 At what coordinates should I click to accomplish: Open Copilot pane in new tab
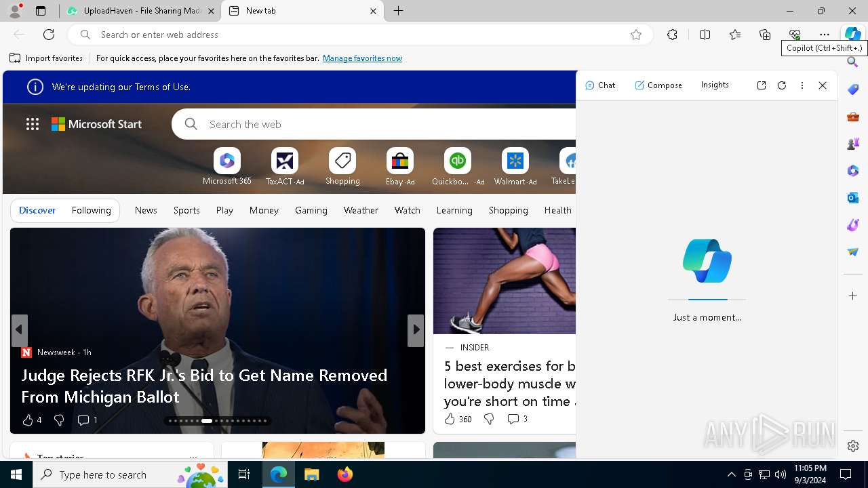pyautogui.click(x=762, y=85)
